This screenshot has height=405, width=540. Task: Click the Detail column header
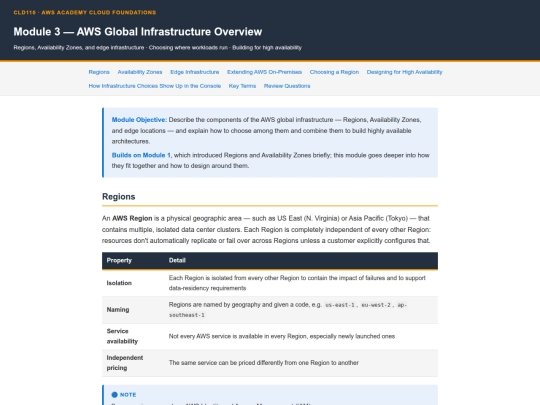[177, 260]
